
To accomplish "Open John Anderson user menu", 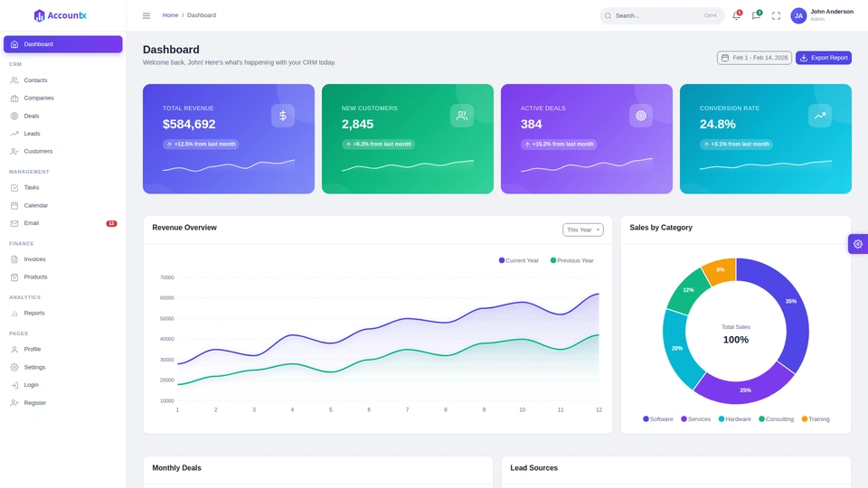I will (x=822, y=15).
